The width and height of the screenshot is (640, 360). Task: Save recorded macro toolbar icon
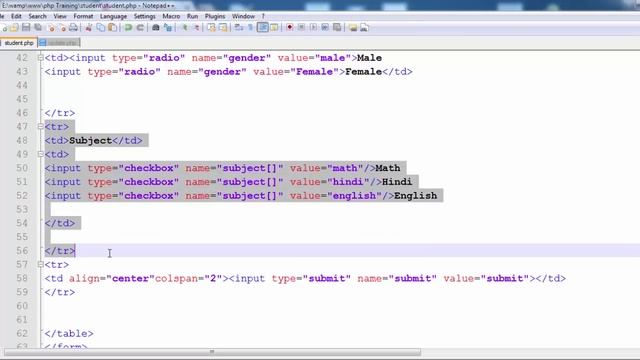click(x=337, y=27)
